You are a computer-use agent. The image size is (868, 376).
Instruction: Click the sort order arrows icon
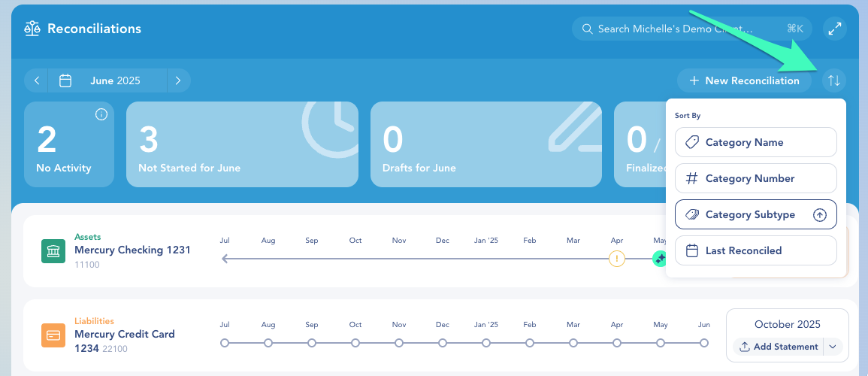833,80
